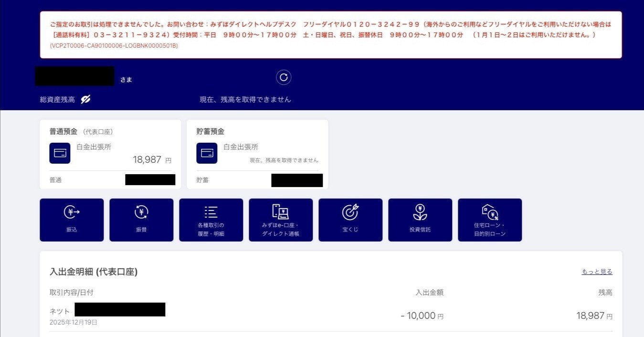
Task: Click the 残高 column header
Action: (605, 292)
